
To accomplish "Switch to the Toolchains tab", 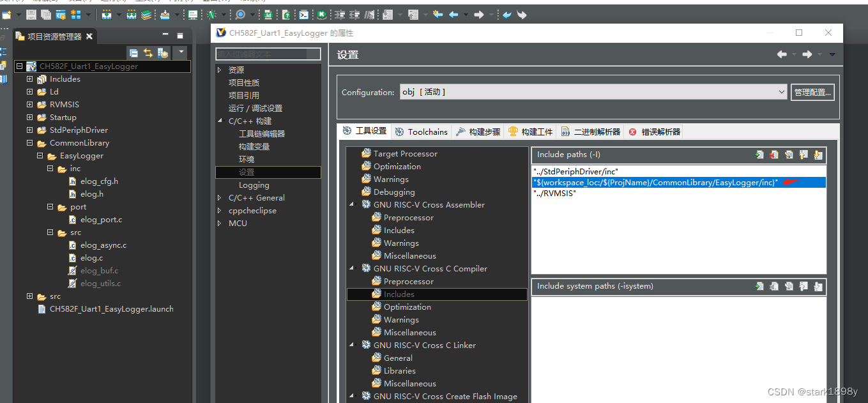I will [420, 132].
